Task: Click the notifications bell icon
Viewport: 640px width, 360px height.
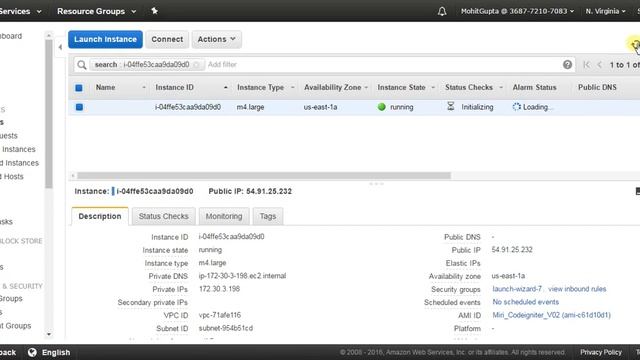Action: [x=442, y=11]
